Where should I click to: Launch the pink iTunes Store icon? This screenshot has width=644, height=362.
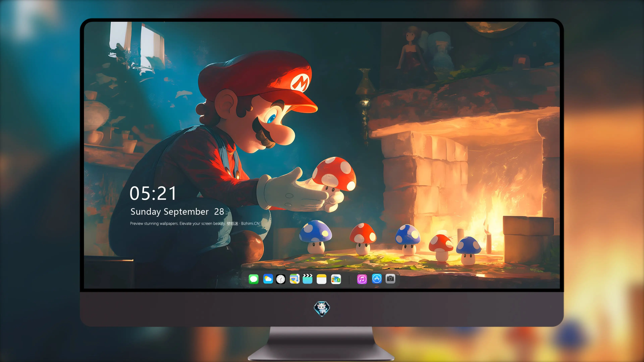pyautogui.click(x=362, y=279)
